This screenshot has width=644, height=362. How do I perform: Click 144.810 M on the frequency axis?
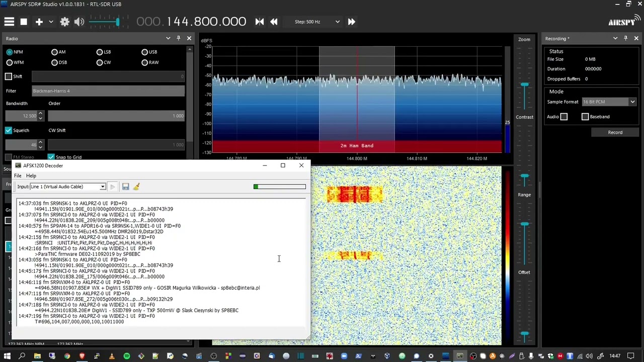coord(417,158)
